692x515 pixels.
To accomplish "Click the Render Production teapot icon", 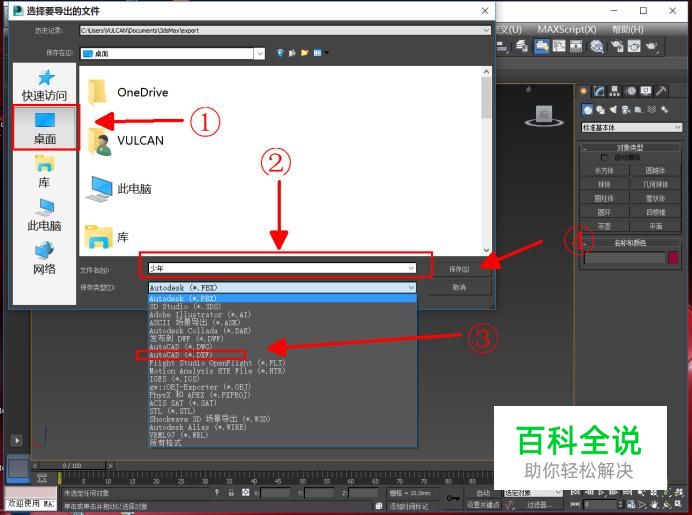I will (x=652, y=46).
